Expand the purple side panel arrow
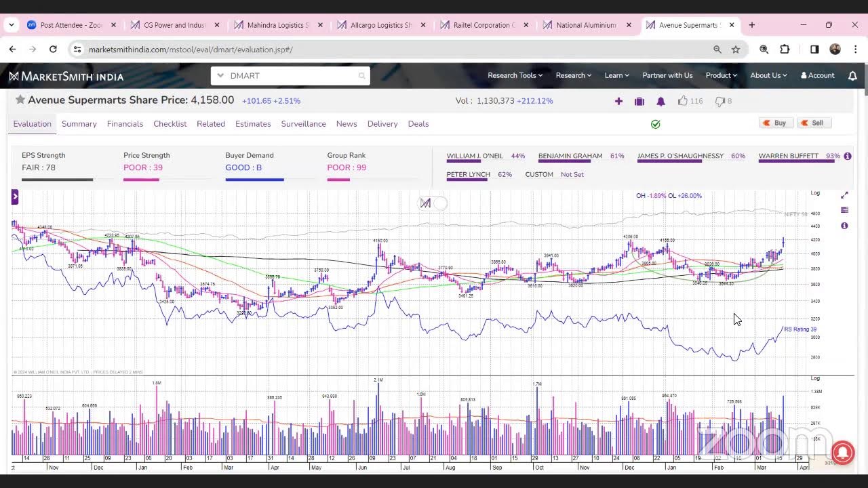 [15, 197]
